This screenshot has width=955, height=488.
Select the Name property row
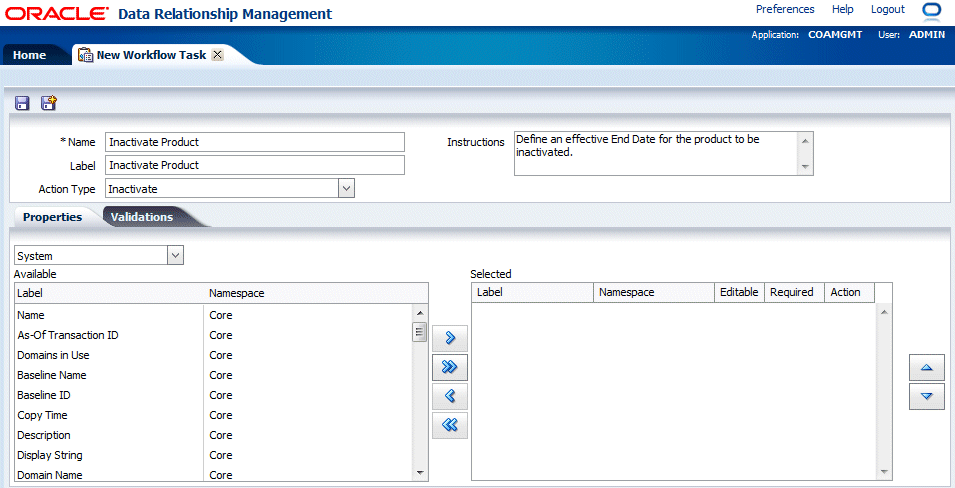(x=213, y=315)
